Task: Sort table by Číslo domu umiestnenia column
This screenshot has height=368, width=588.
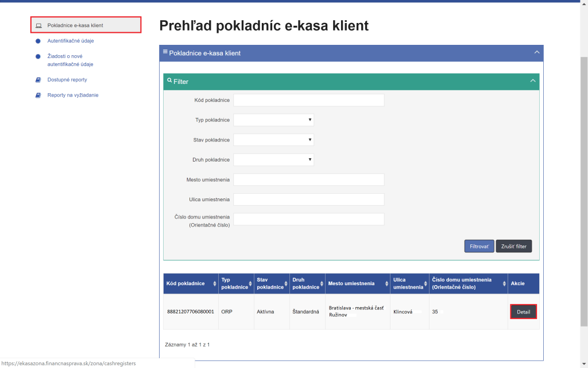Action: coord(469,283)
